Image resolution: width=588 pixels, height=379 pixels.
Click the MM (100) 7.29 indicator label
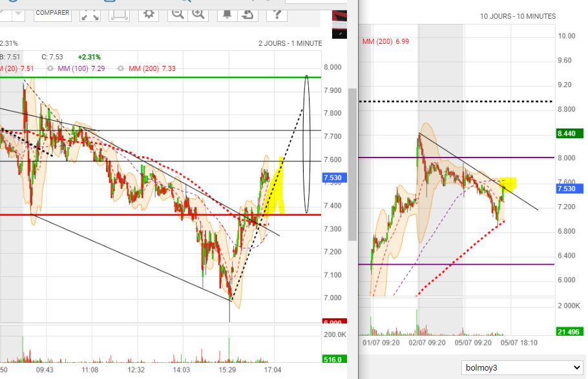[81, 68]
